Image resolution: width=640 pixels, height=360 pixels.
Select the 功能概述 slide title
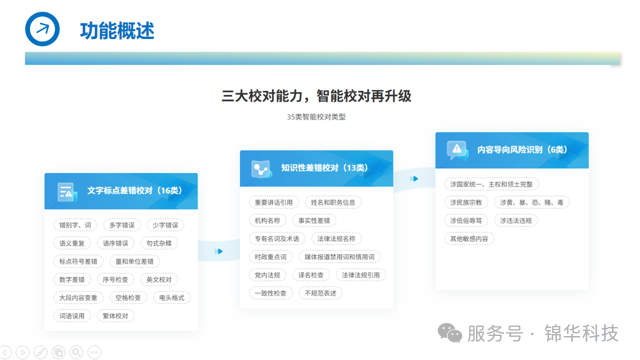point(117,31)
